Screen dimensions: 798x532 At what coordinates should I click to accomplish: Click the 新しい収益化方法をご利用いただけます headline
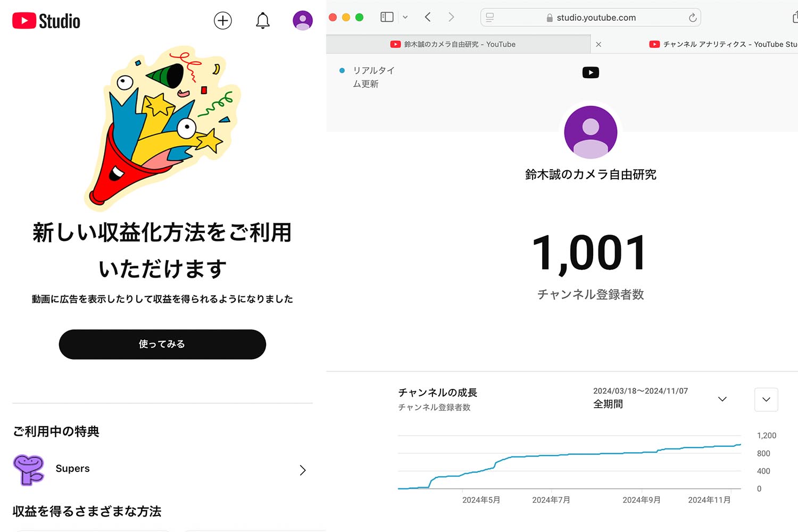pos(162,251)
